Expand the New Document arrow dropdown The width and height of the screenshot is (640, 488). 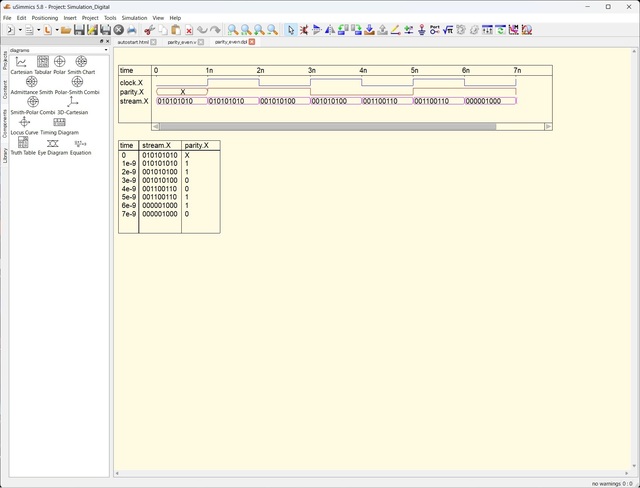(18, 30)
